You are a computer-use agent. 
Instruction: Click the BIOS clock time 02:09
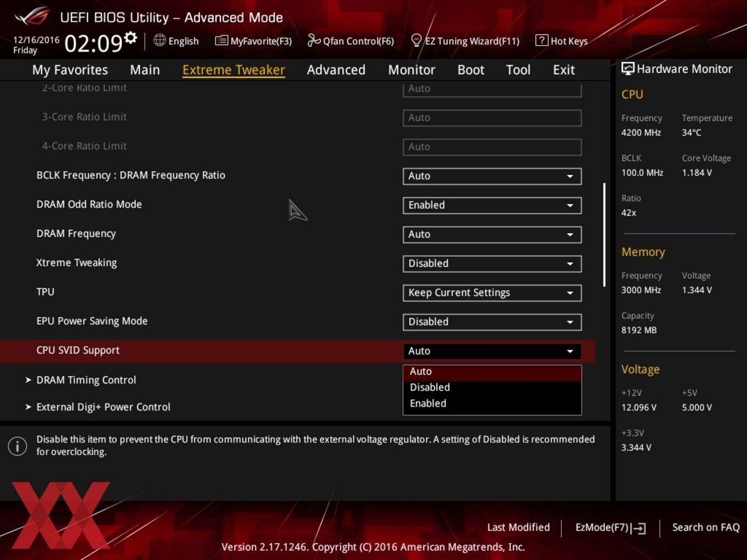tap(93, 43)
